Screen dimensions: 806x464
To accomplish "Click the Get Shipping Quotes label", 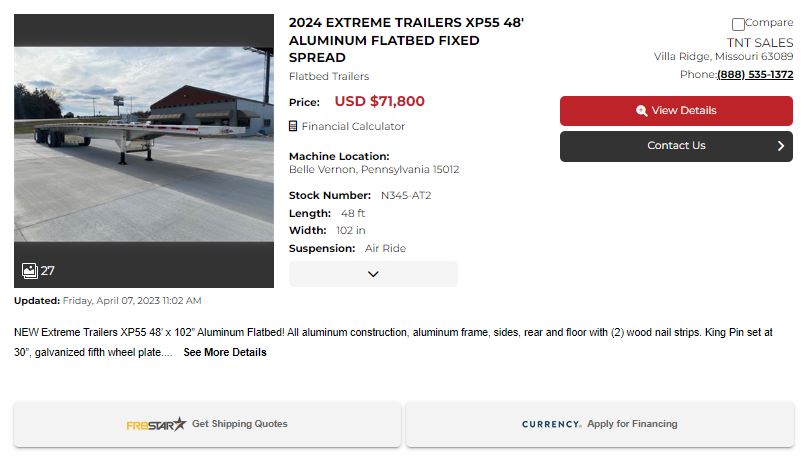I will 240,424.
